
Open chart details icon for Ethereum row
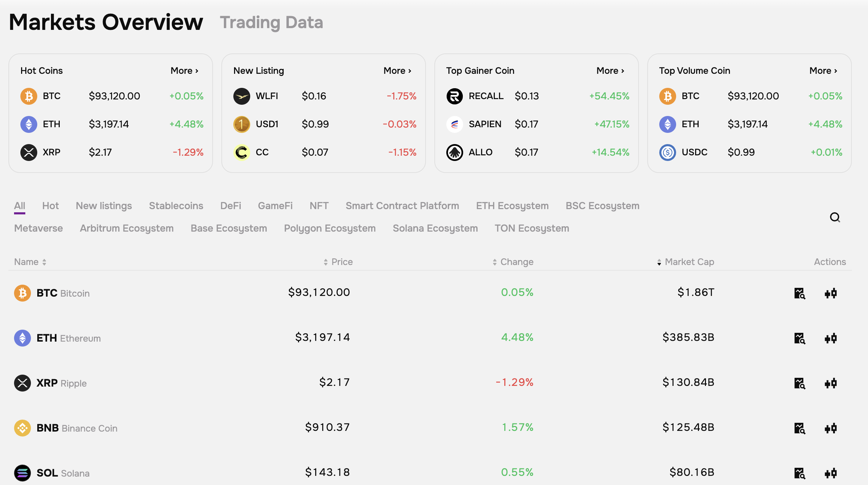799,338
